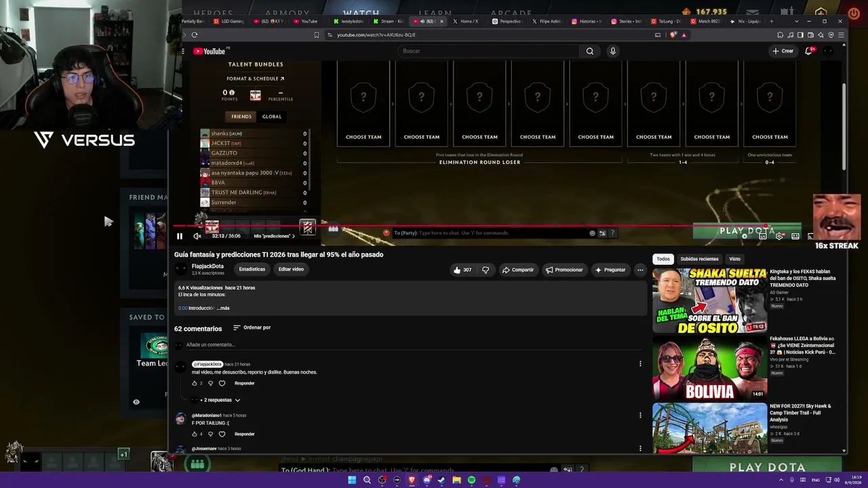The width and height of the screenshot is (868, 488).
Task: Open a new browser tab
Action: tap(771, 21)
